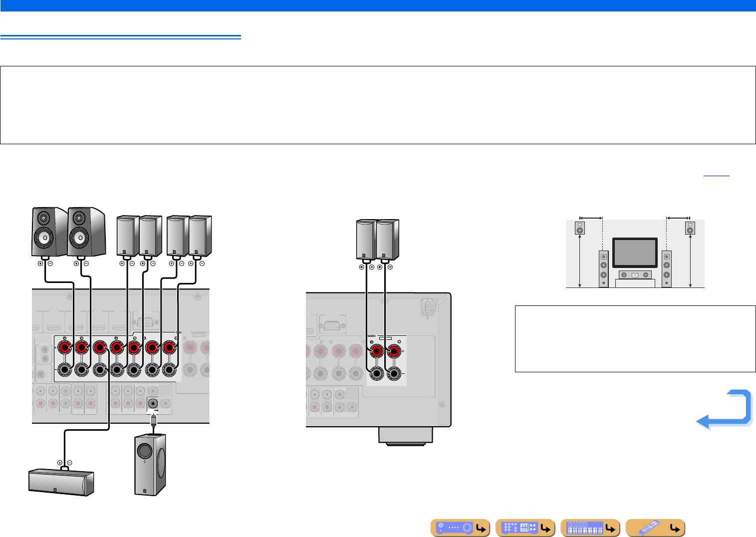Image resolution: width=756 pixels, height=537 pixels.
Task: Click the blue return arrow
Action: 724,410
